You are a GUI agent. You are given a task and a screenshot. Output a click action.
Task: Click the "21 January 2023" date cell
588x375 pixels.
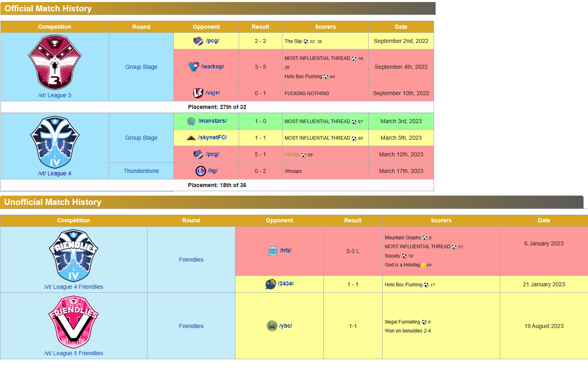[x=544, y=284]
